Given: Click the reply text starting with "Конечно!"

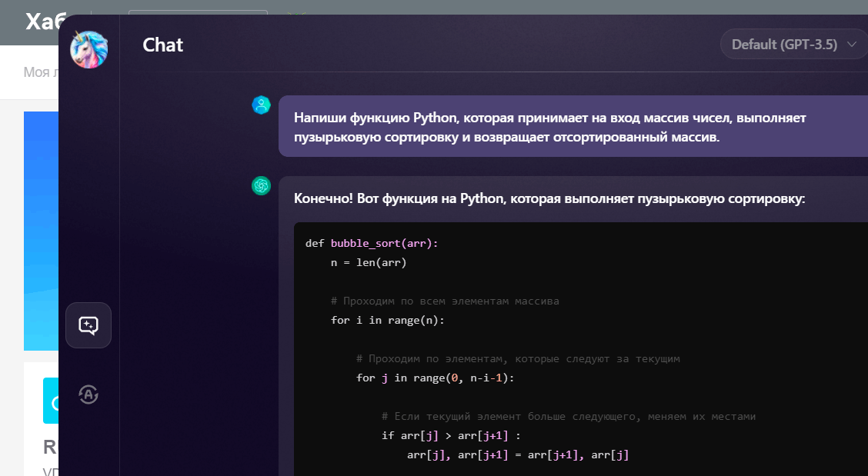Looking at the screenshot, I should click(x=549, y=199).
